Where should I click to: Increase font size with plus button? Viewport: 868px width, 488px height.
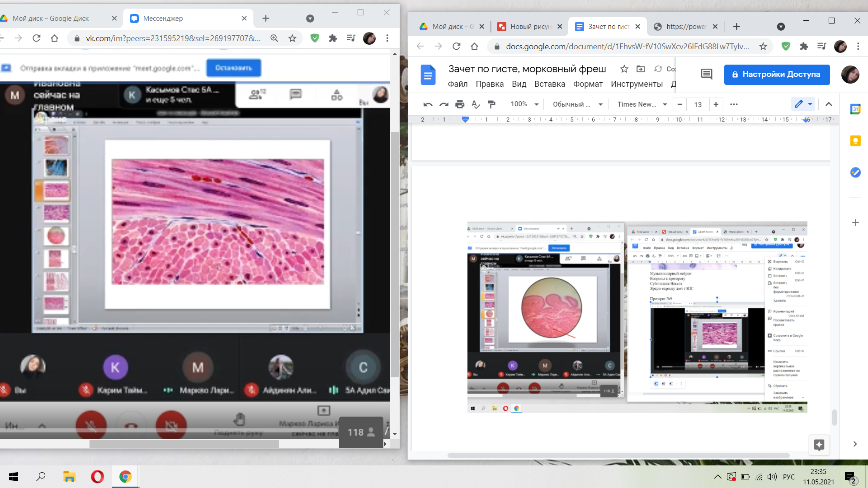pyautogui.click(x=716, y=104)
